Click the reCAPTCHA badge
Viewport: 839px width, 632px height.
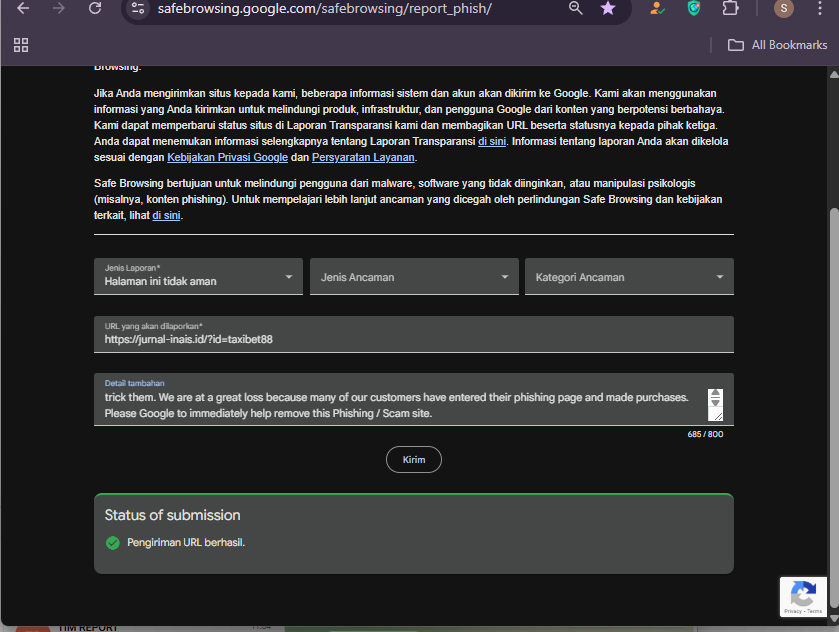click(803, 597)
